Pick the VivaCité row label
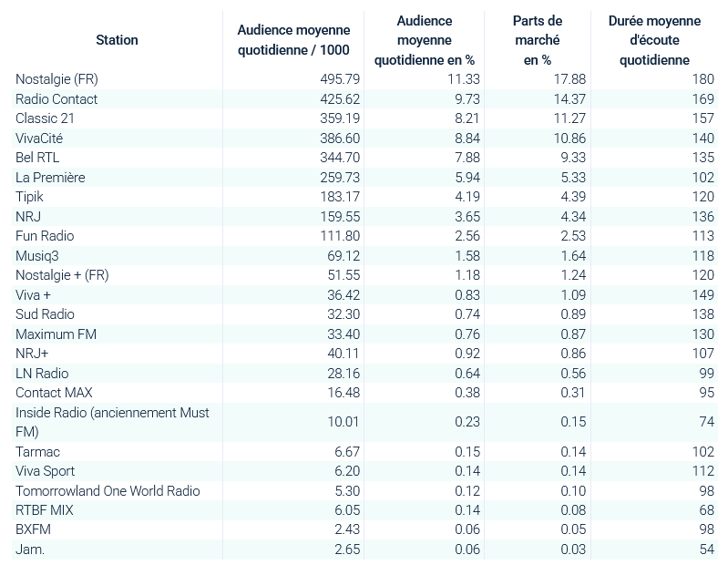Viewport: 728px width, 565px height. pos(39,138)
